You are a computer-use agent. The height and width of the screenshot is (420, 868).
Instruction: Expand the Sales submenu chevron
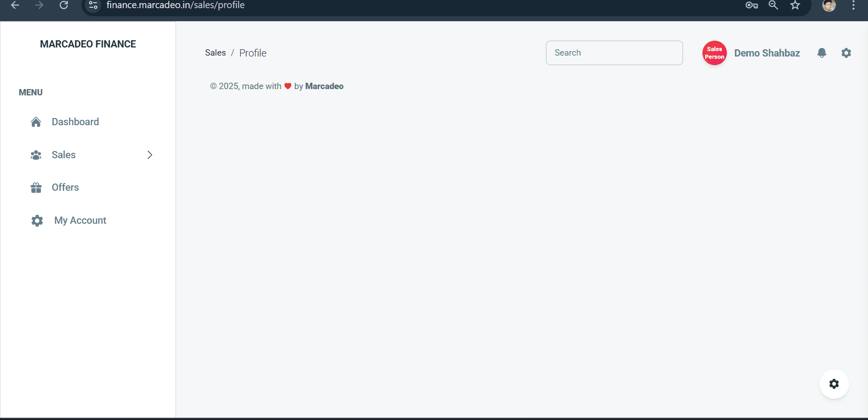[150, 155]
